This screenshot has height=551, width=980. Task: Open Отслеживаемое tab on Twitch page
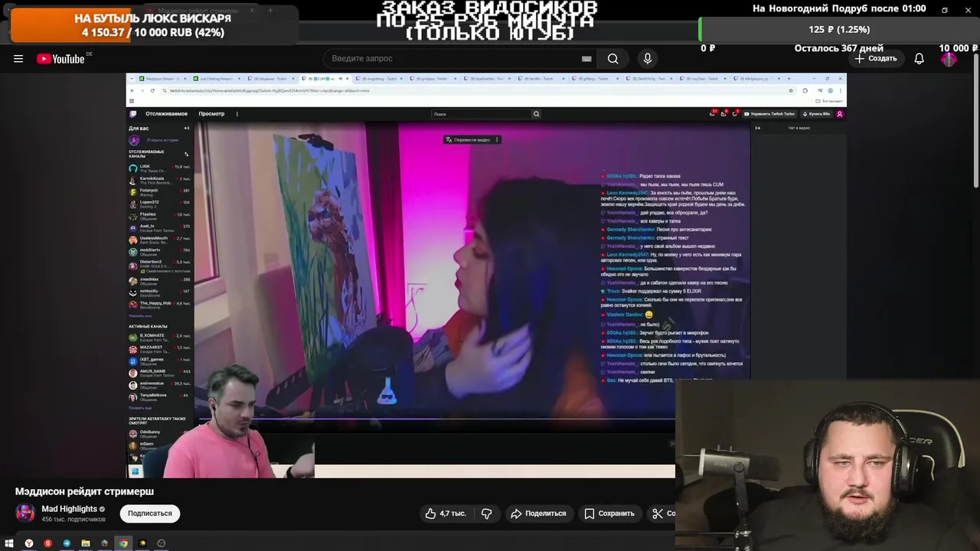point(166,114)
